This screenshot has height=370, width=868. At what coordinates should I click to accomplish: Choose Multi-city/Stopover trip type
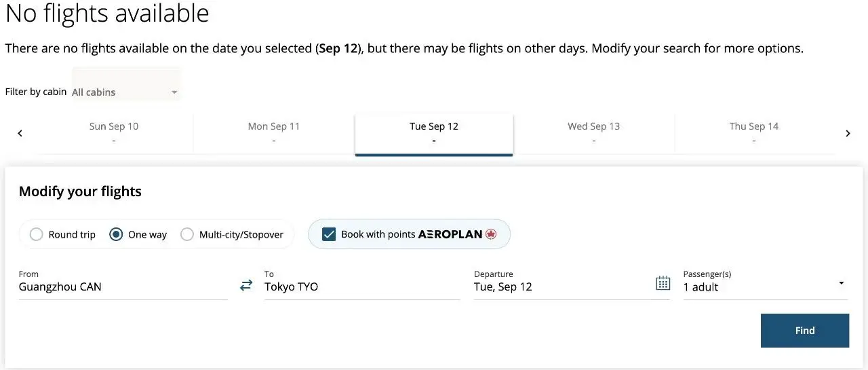click(x=232, y=234)
